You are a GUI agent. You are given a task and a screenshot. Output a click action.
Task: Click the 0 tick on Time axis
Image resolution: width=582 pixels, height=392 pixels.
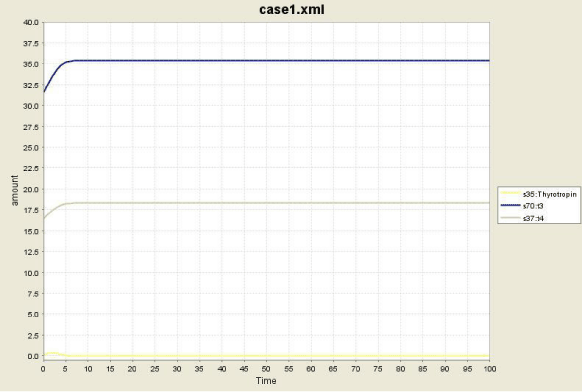[43, 369]
